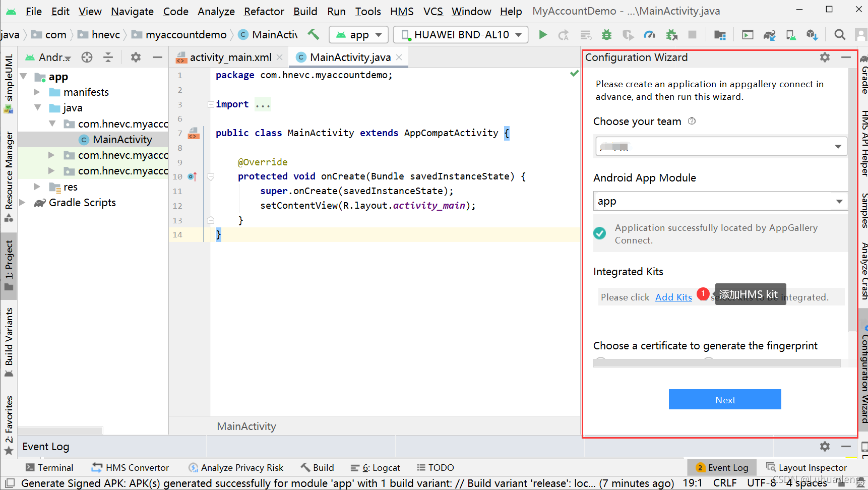Open the HMS menu
The width and height of the screenshot is (868, 490).
point(402,11)
